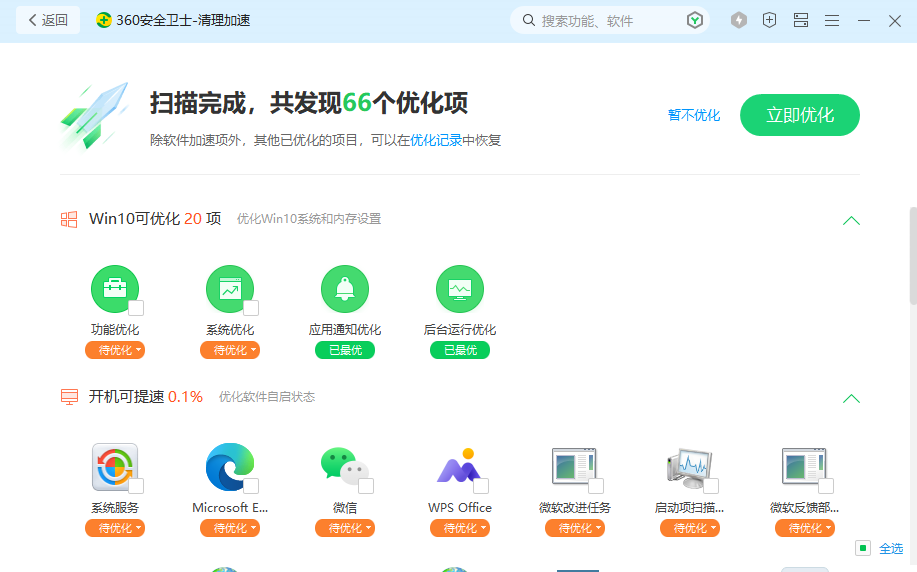Screen dimensions: 917x572
Task: Tick the 微软改进任务 checkbox
Action: pyautogui.click(x=596, y=486)
